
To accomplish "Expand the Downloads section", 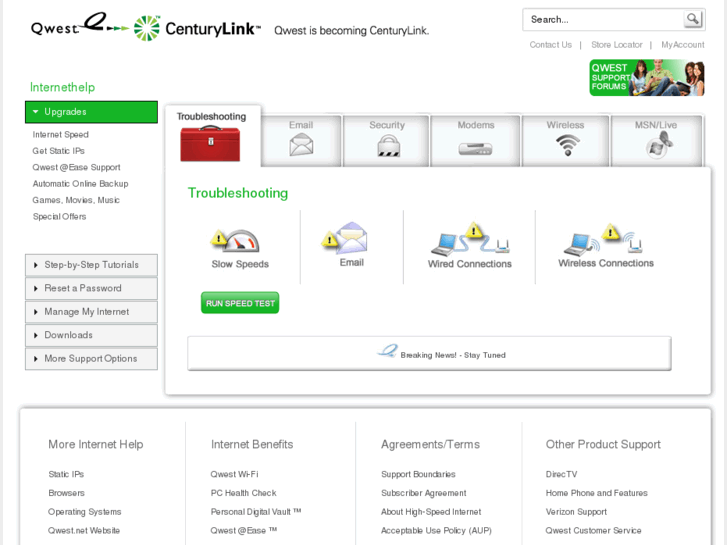I will click(91, 335).
